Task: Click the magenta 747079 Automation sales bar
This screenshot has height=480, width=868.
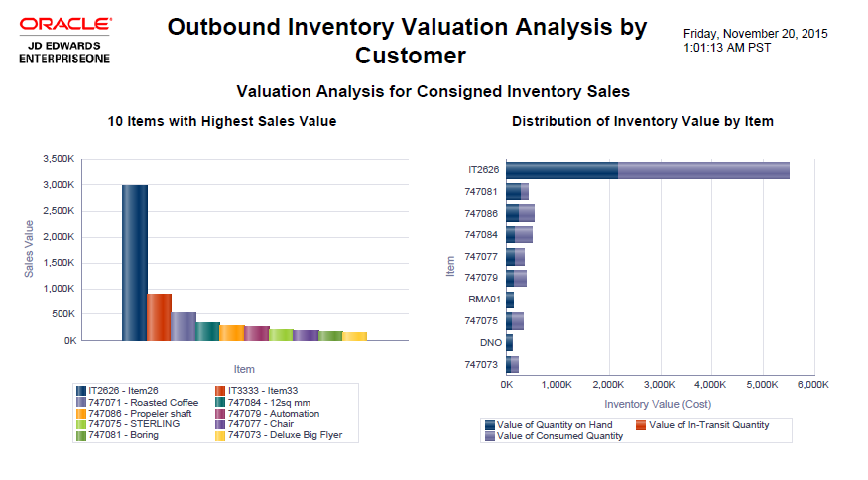Action: 257,333
